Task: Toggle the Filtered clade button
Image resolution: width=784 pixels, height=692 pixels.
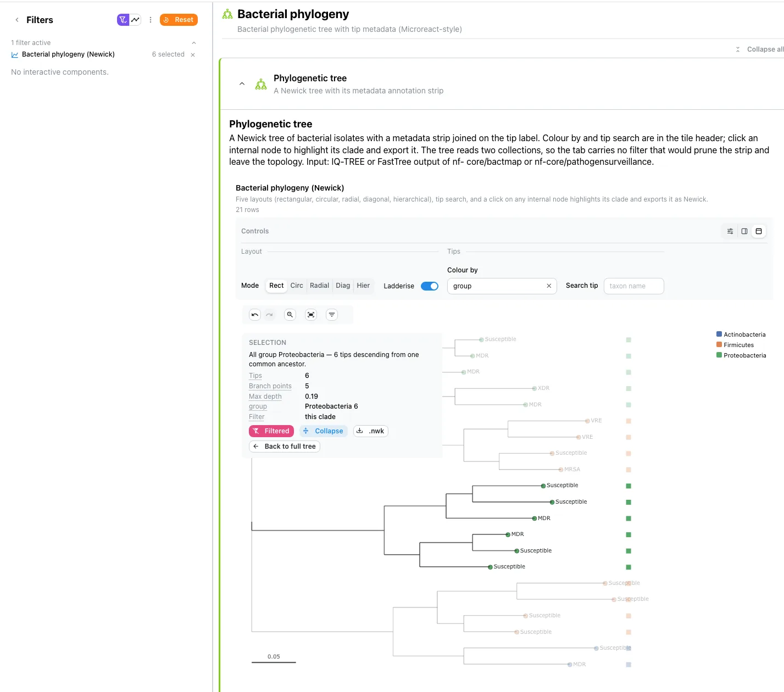Action: click(x=271, y=431)
